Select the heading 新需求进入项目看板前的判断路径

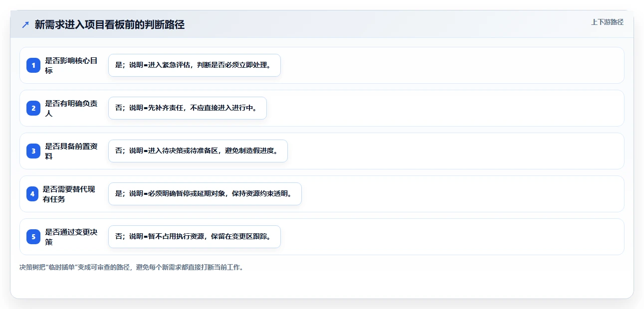[110, 25]
